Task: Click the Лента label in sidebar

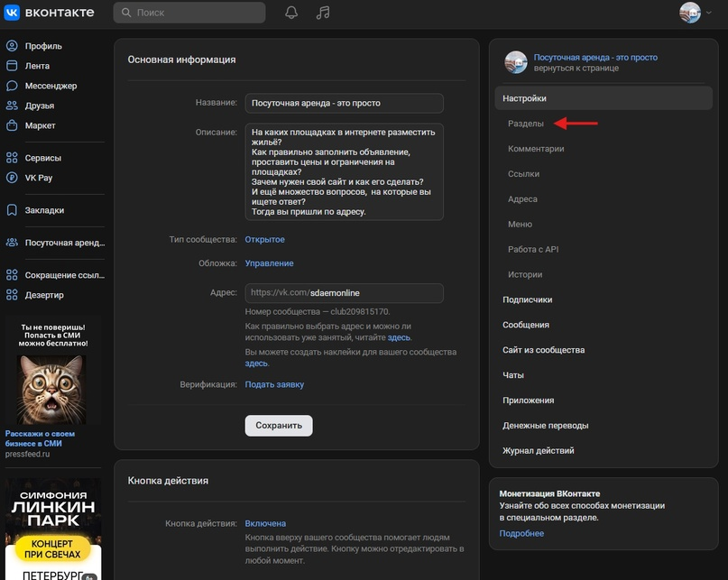Action: (x=37, y=66)
